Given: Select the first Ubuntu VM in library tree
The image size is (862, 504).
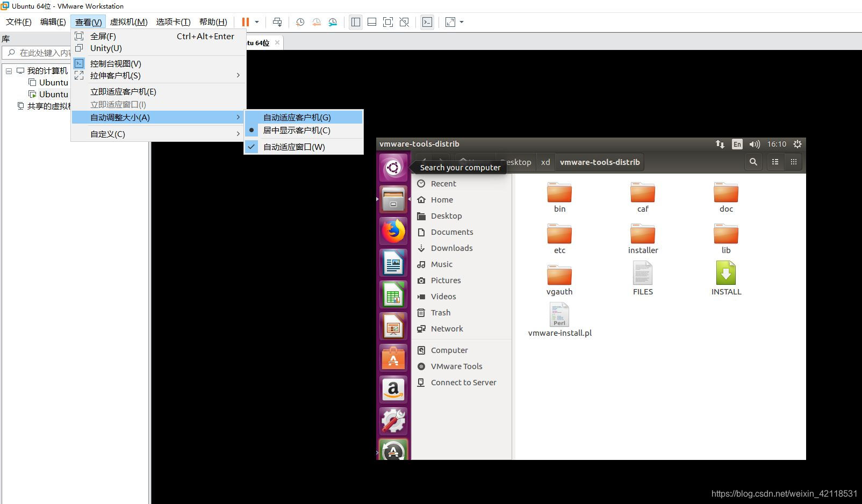Looking at the screenshot, I should point(48,82).
